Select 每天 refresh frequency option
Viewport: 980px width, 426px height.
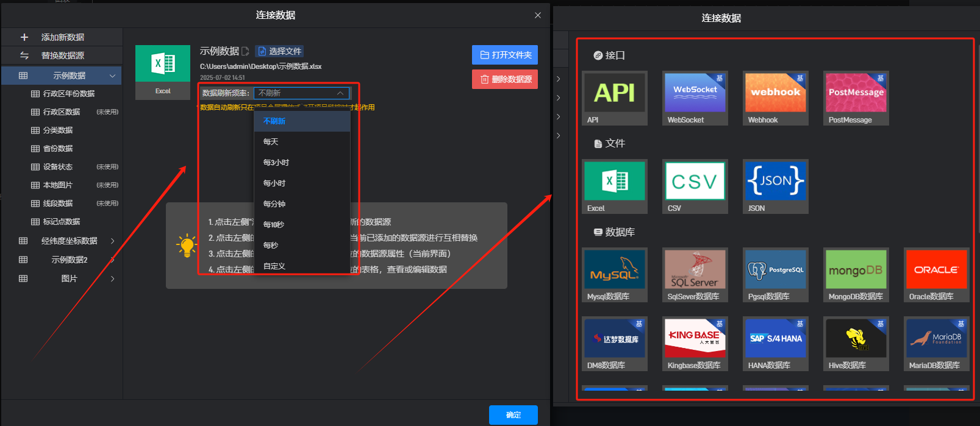302,142
